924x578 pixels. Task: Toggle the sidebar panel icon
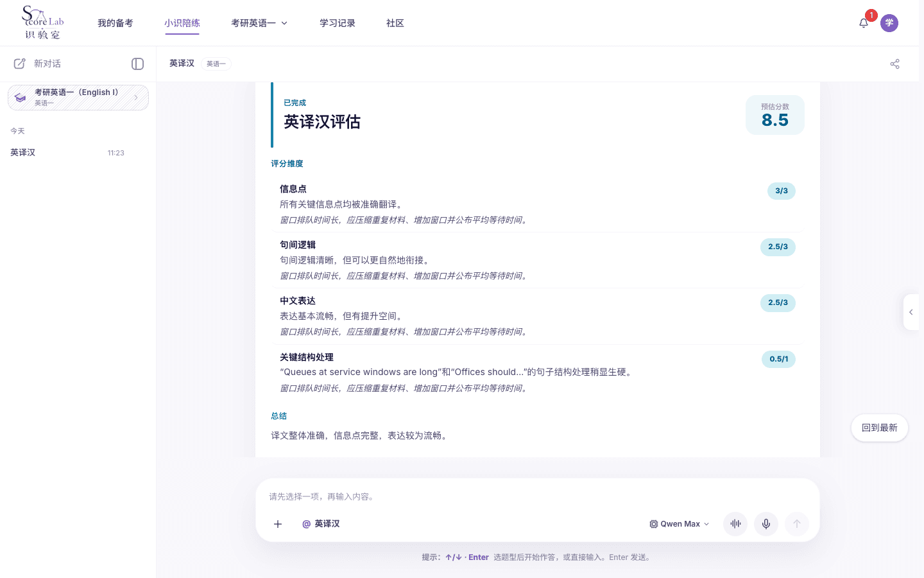pyautogui.click(x=137, y=64)
